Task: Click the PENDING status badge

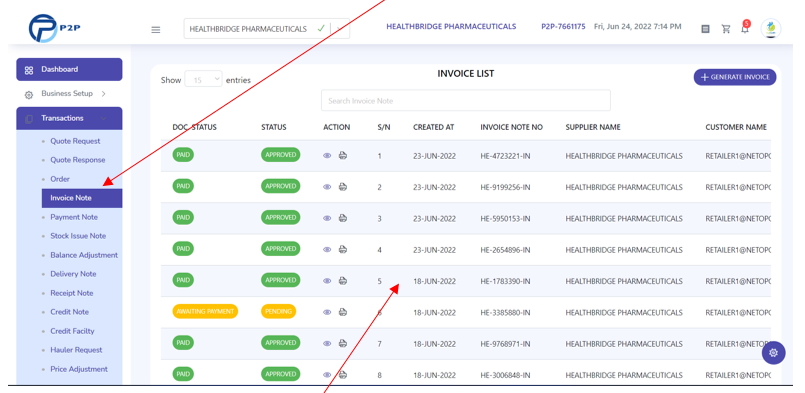Action: pos(278,311)
